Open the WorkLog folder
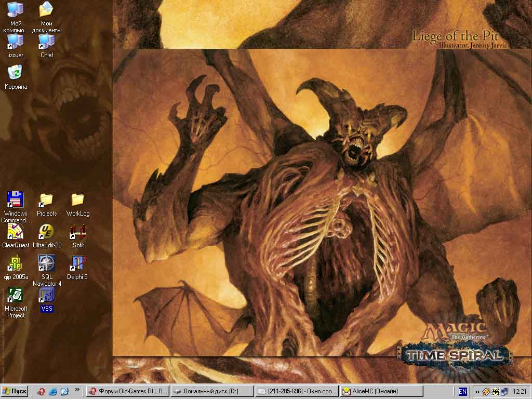The image size is (532, 399). pos(78,199)
